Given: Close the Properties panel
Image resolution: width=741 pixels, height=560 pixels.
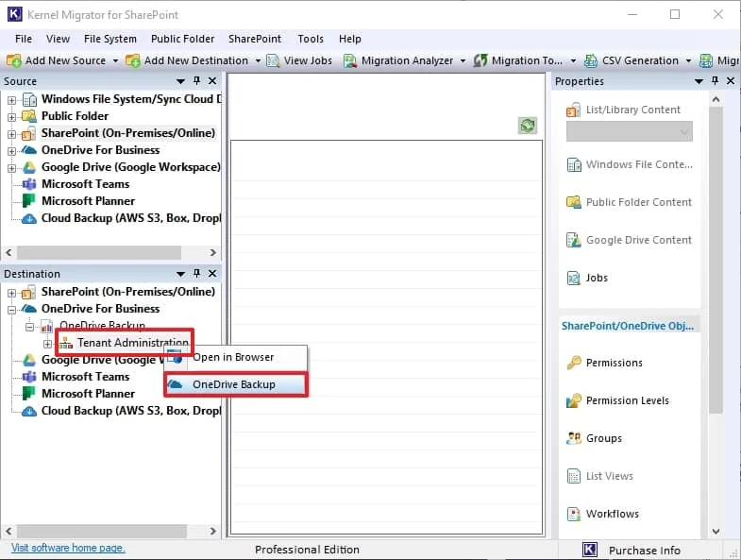Looking at the screenshot, I should (x=731, y=81).
